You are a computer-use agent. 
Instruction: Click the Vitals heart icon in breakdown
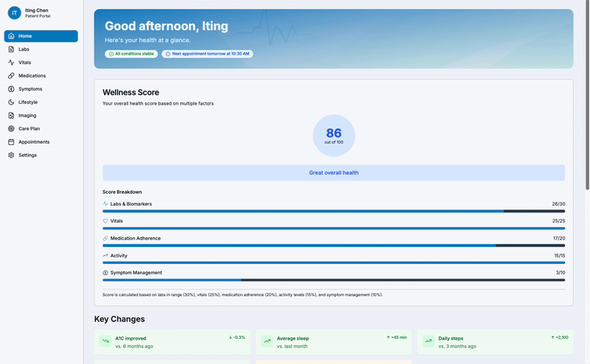click(x=105, y=221)
